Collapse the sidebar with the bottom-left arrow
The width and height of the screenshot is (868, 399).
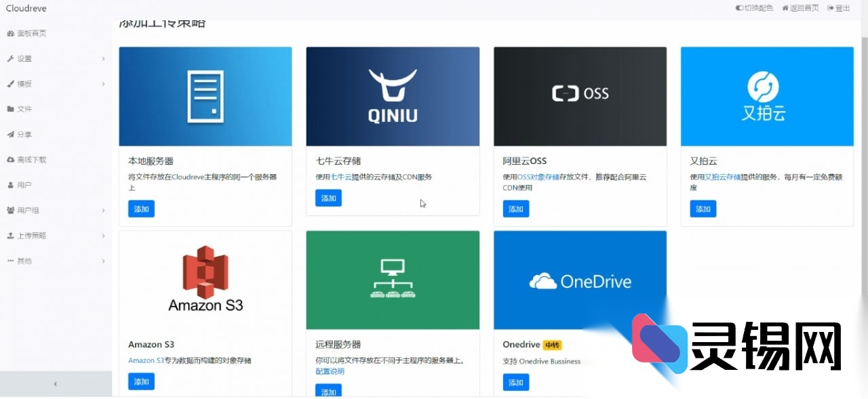pyautogui.click(x=56, y=383)
